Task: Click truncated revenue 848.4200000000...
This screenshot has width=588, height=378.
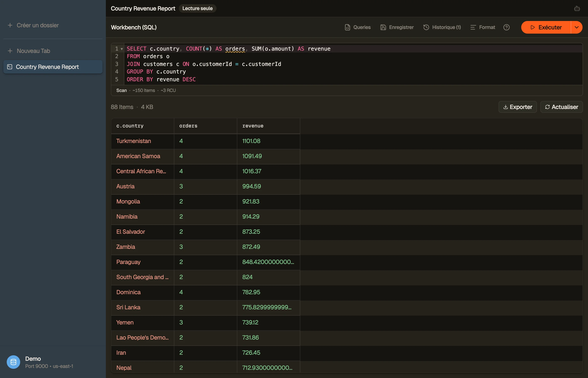Action: pyautogui.click(x=268, y=262)
